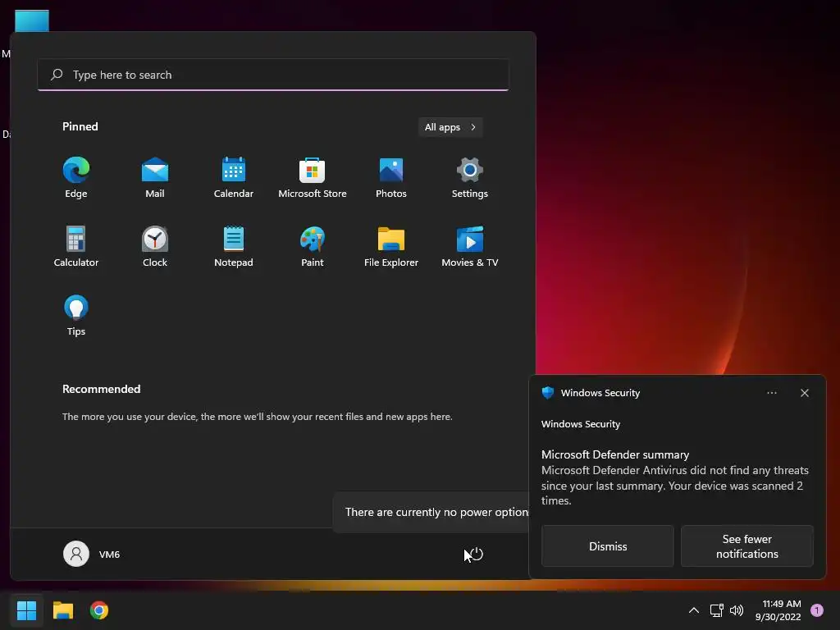Click the volume speaker icon
The image size is (840, 630).
(737, 610)
